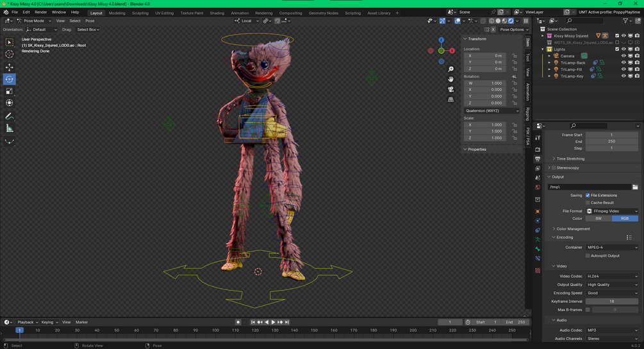The width and height of the screenshot is (644, 349).
Task: Switch to the Shading workspace tab
Action: coord(217,13)
